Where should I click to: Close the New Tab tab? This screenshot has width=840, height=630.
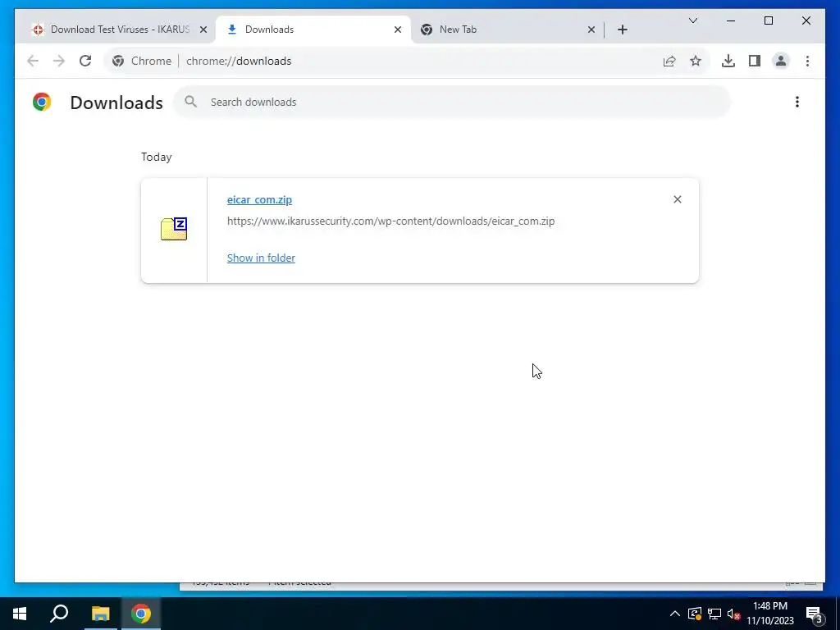591,30
